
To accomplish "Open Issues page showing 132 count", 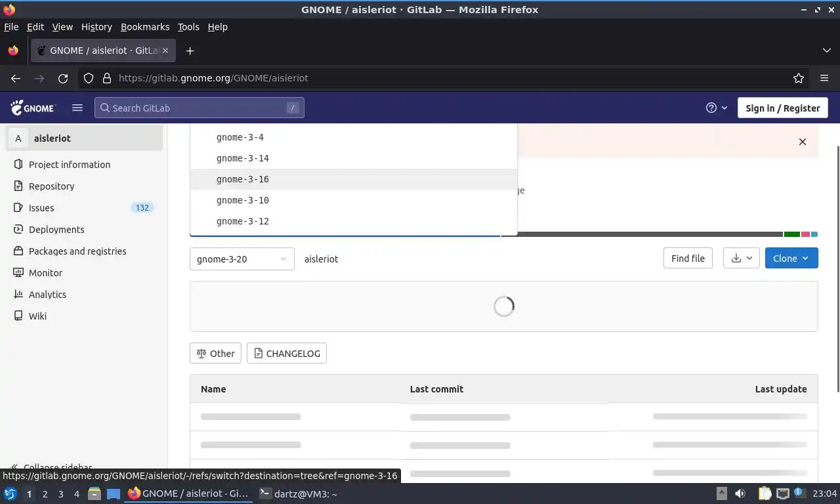I will tap(84, 207).
